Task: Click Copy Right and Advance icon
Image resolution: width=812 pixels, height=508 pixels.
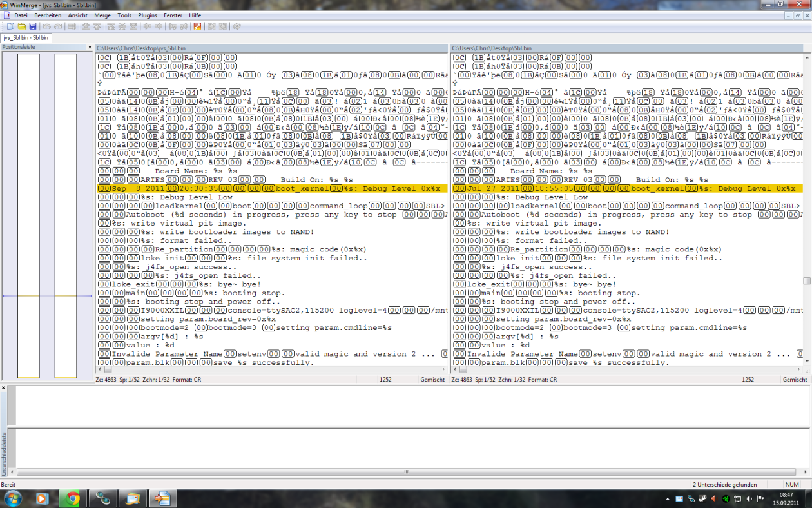Action: pos(172,26)
